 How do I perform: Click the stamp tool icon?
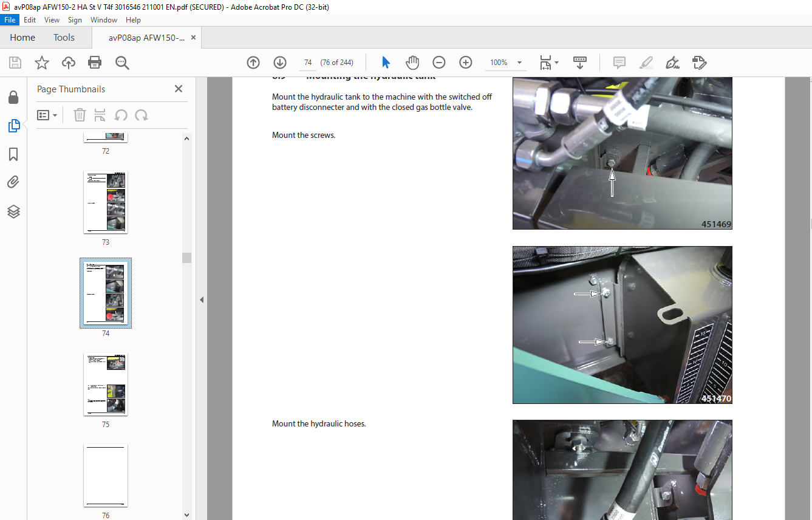pyautogui.click(x=699, y=63)
